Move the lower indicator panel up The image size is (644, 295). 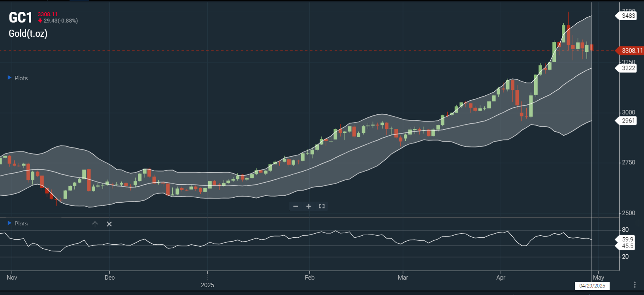tap(95, 224)
